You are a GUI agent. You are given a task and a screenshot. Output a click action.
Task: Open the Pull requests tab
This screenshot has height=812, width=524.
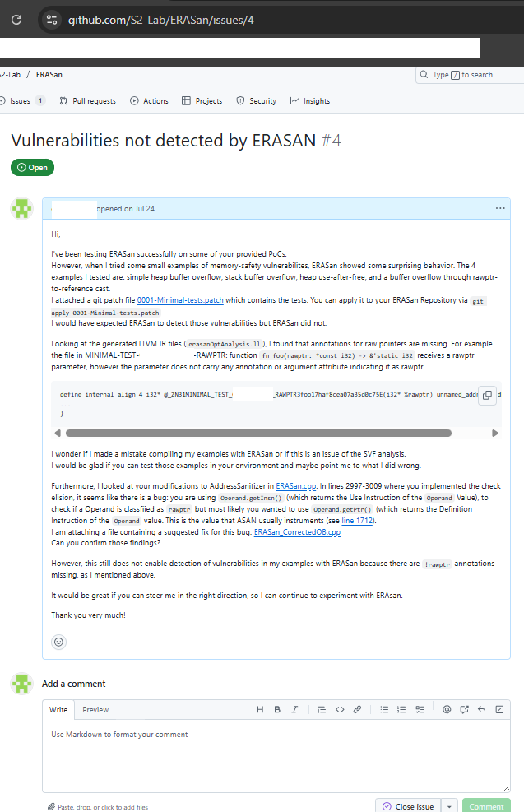[88, 101]
